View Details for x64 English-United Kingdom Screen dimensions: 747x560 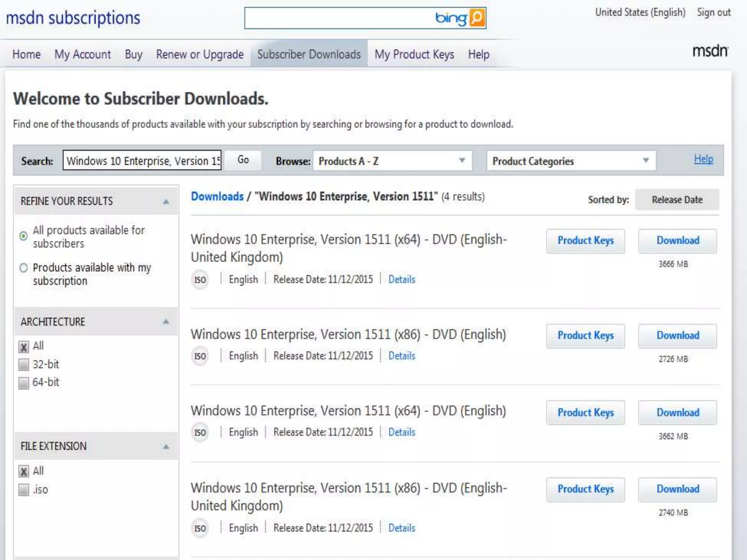point(402,280)
